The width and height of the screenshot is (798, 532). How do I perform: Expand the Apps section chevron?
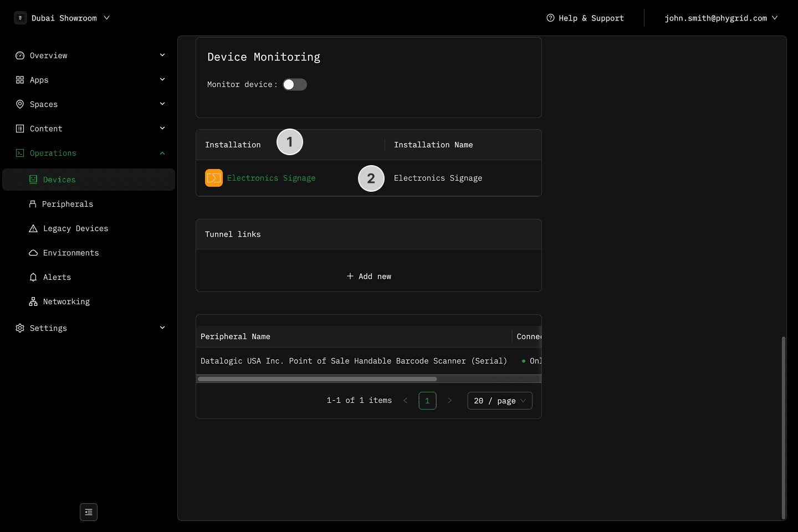pyautogui.click(x=162, y=80)
